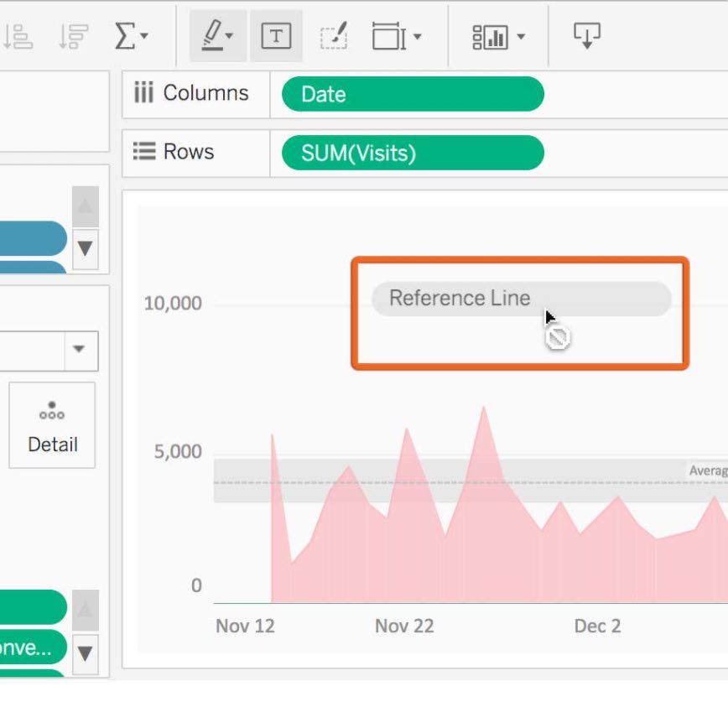Click the Detail marks card button
Viewport: 728px width, 728px height.
(52, 425)
